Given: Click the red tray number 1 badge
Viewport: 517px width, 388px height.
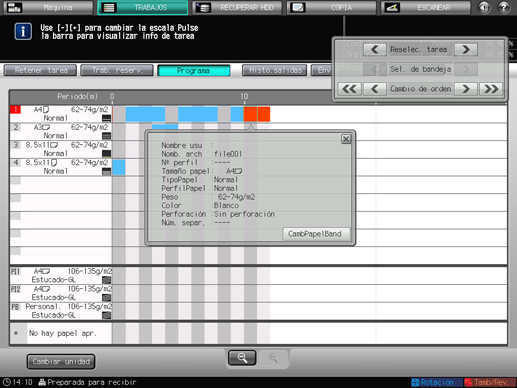Looking at the screenshot, I should click(x=16, y=110).
